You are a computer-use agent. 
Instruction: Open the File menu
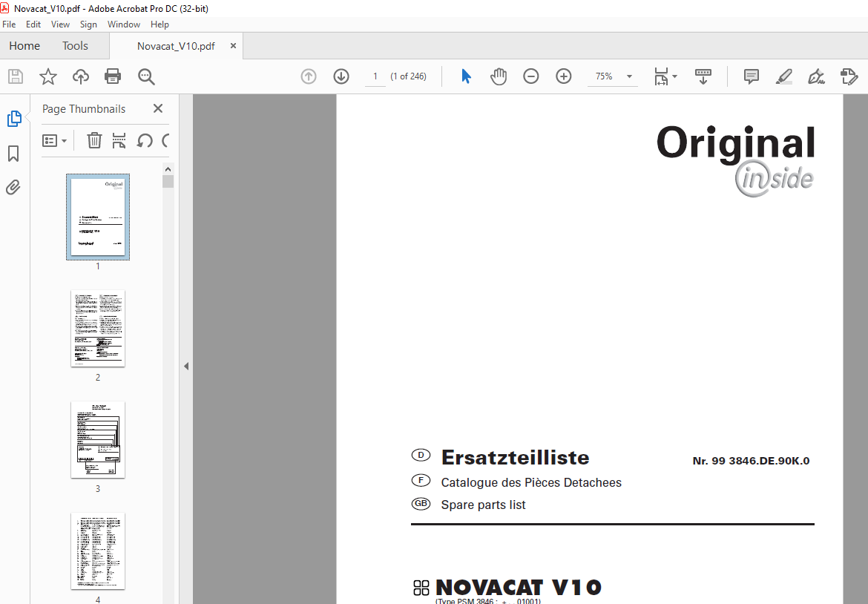click(x=9, y=24)
